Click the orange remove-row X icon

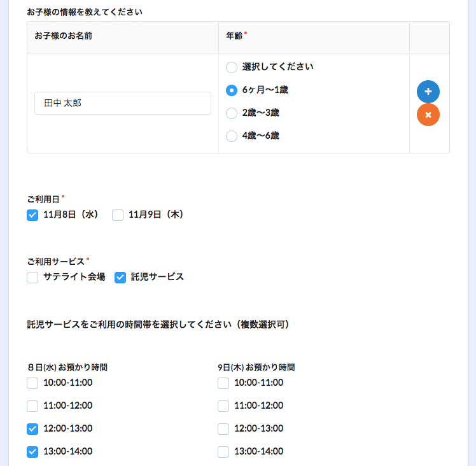point(428,115)
